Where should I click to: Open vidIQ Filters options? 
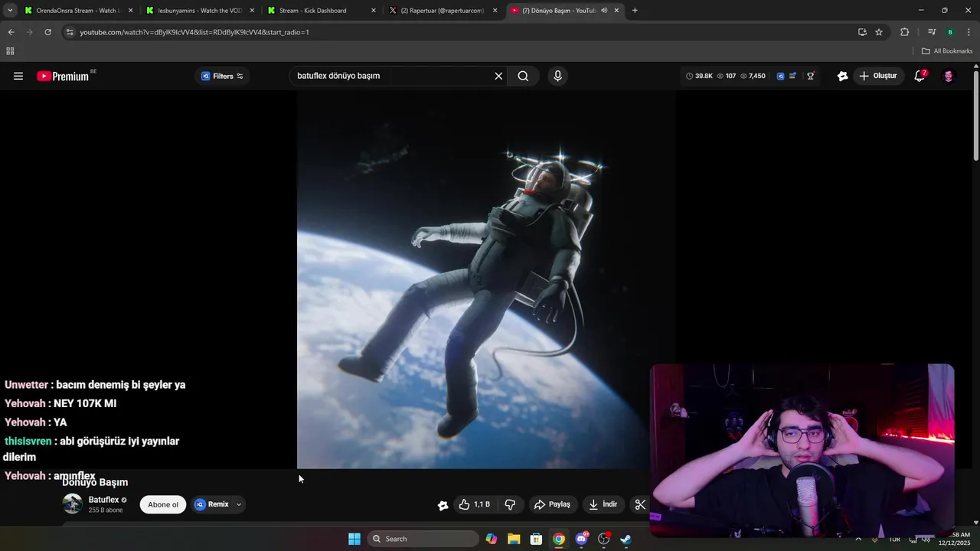coord(222,76)
